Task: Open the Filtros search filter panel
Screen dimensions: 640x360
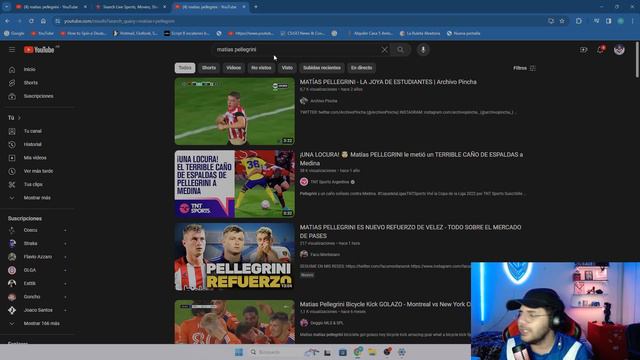Action: click(524, 68)
